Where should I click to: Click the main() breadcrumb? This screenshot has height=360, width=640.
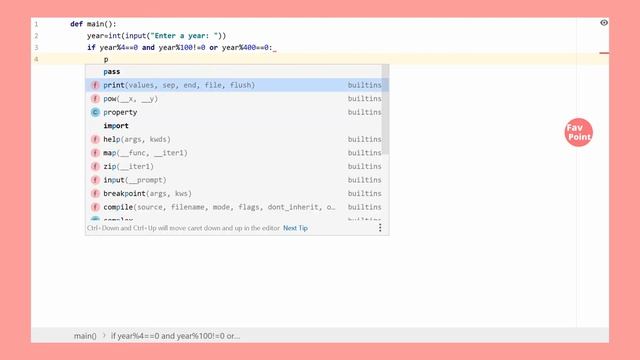point(85,336)
